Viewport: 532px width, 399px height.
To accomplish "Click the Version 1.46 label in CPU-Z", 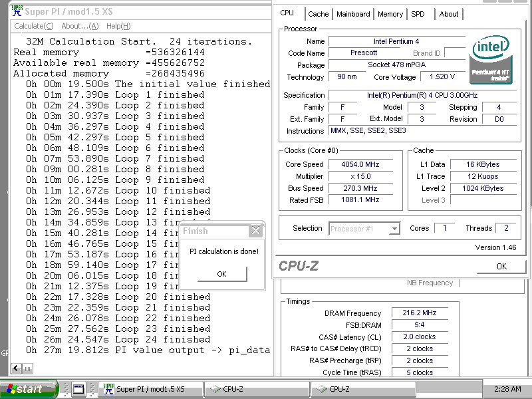I will pyautogui.click(x=495, y=247).
